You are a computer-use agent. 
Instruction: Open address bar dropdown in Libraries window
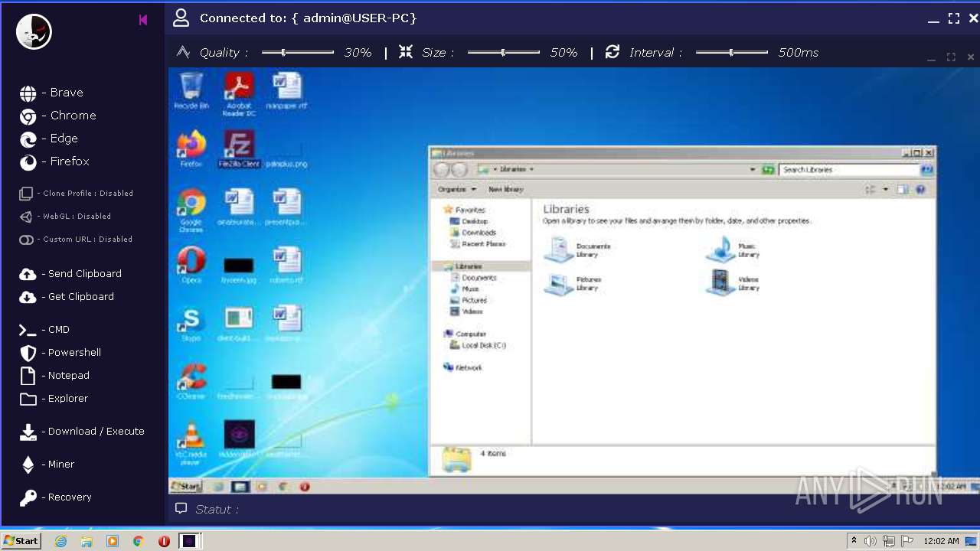click(x=753, y=170)
